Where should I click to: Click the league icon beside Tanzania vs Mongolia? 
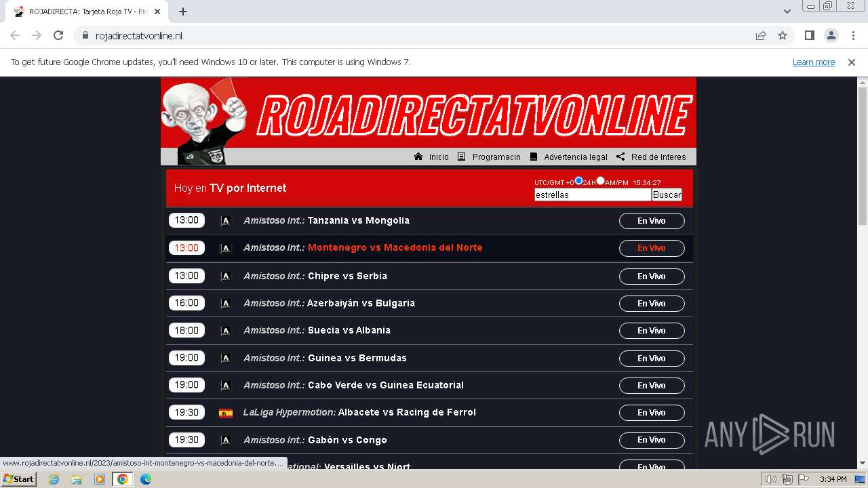click(226, 221)
